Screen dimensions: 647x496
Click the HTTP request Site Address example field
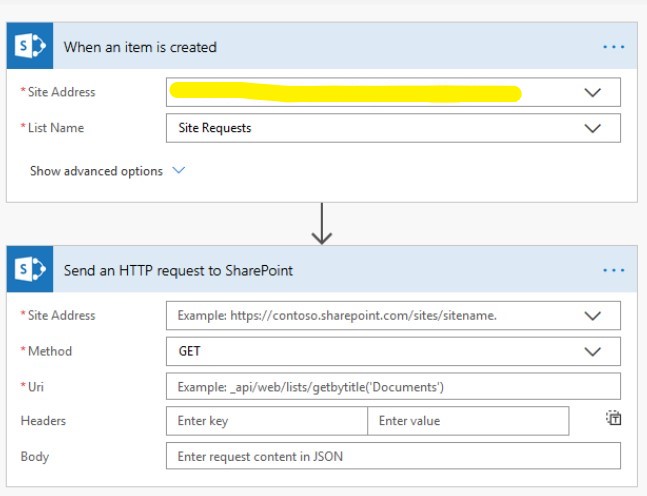[x=393, y=316]
